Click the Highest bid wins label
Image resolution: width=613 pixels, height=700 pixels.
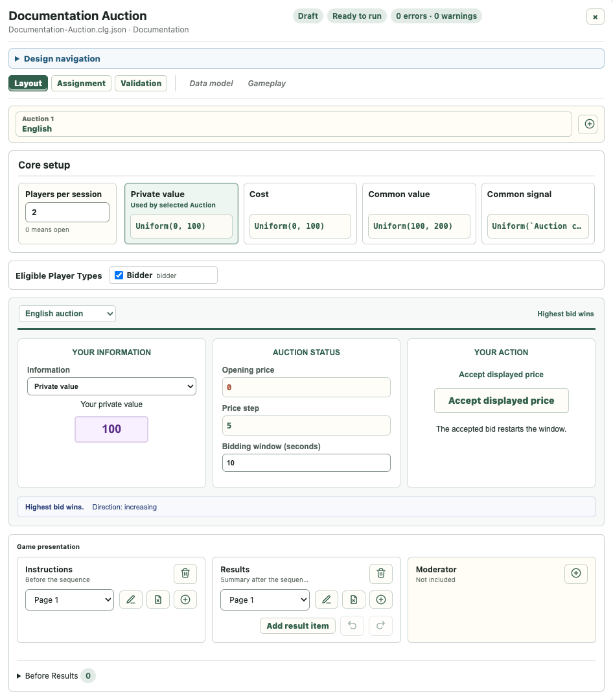565,314
